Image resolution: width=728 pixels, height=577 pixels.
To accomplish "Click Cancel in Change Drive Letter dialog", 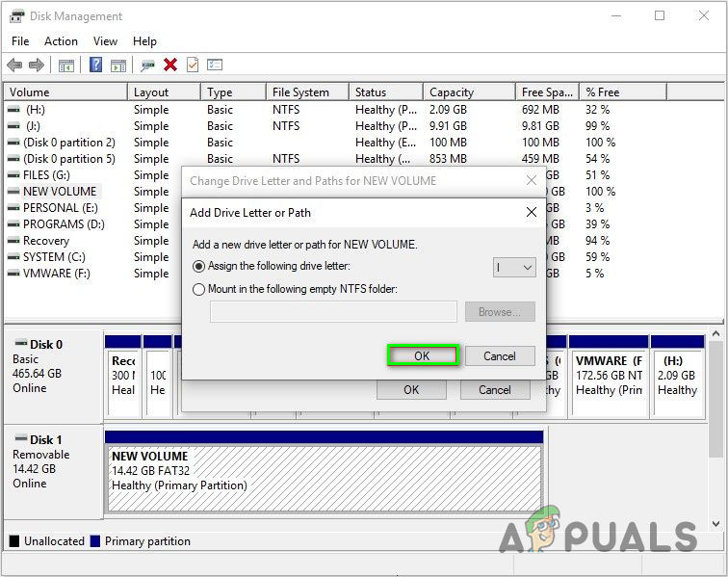I will (x=495, y=390).
